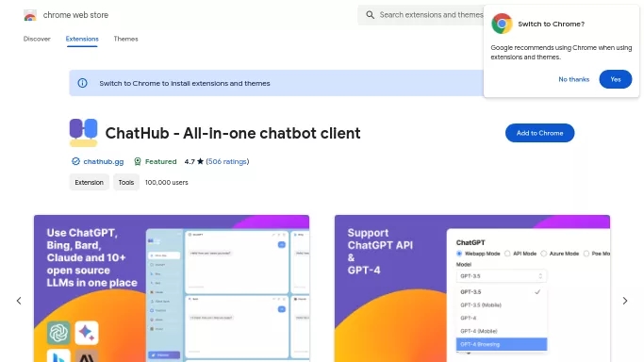Click the Chrome Web Store logo
This screenshot has height=362, width=644.
(x=30, y=15)
